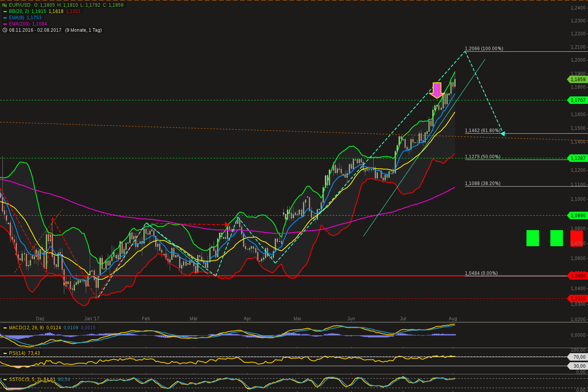Click the 1,1600 price axis label
588x392 pixels.
point(578,114)
